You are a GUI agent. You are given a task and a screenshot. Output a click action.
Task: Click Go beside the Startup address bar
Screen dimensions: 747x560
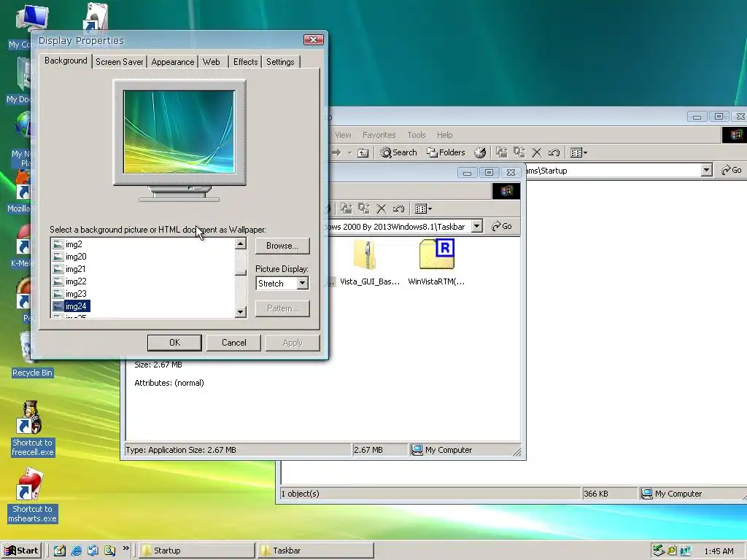731,170
